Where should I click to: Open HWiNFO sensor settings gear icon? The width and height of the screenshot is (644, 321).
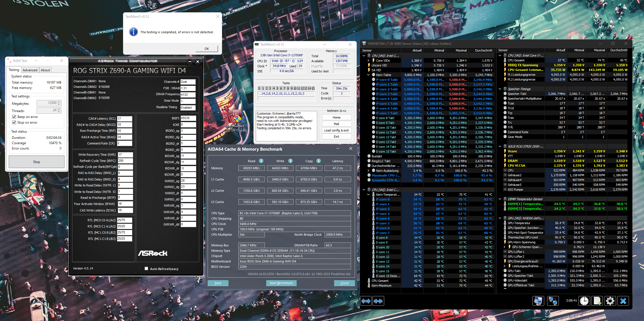610,301
